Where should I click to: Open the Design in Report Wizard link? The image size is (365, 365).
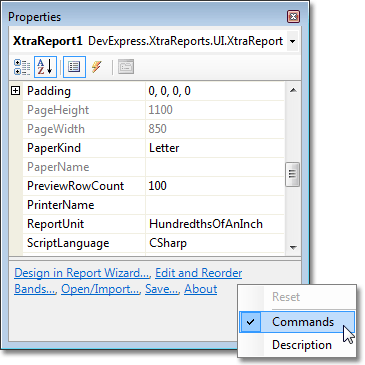pos(81,273)
